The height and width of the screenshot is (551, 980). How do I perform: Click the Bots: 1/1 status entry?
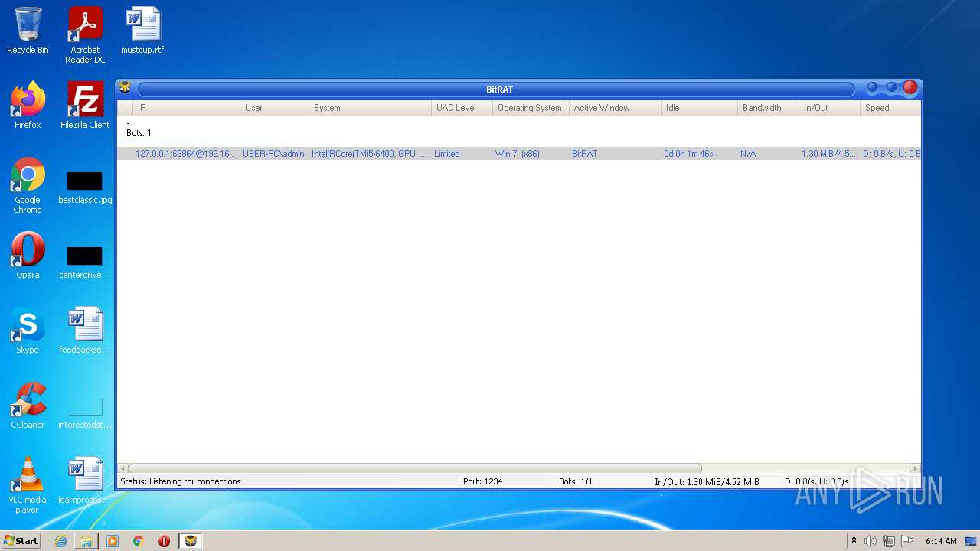pos(576,481)
